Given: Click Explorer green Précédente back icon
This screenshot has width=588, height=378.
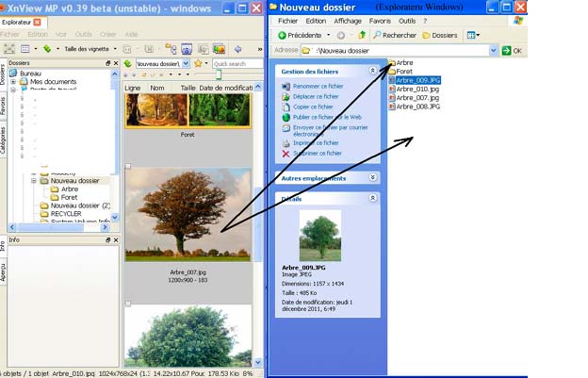Looking at the screenshot, I should 282,35.
